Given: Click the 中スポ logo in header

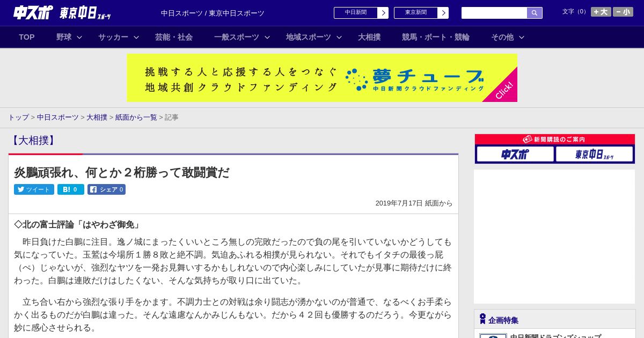Looking at the screenshot, I should [33, 13].
